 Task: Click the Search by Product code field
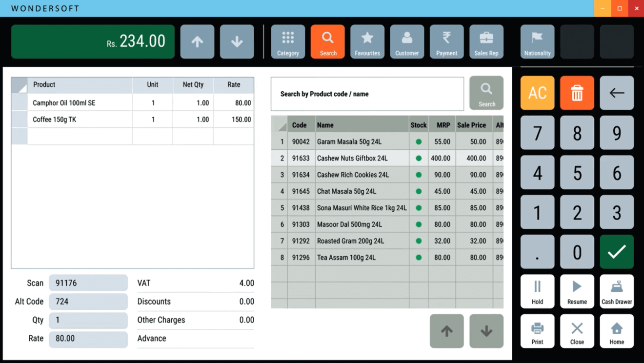pos(367,93)
